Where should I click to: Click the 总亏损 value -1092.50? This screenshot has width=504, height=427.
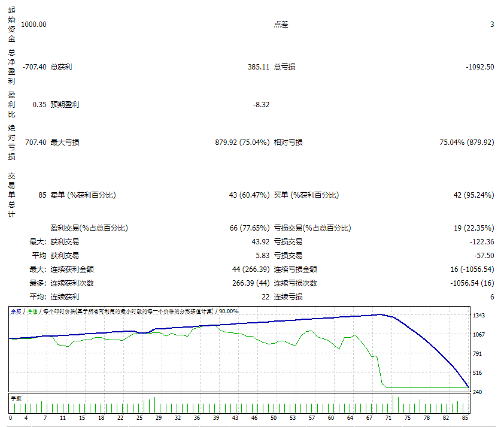click(x=479, y=67)
